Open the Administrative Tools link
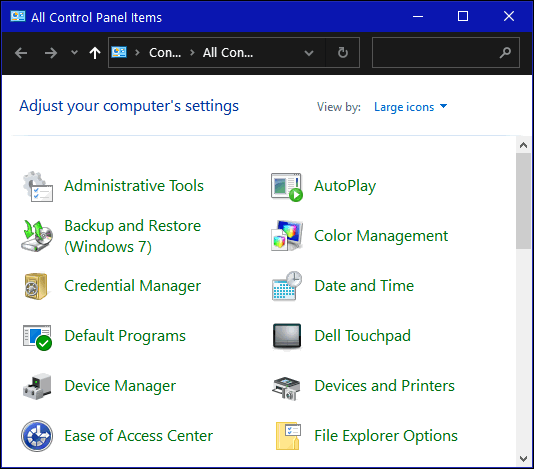534x469 pixels. [x=134, y=186]
